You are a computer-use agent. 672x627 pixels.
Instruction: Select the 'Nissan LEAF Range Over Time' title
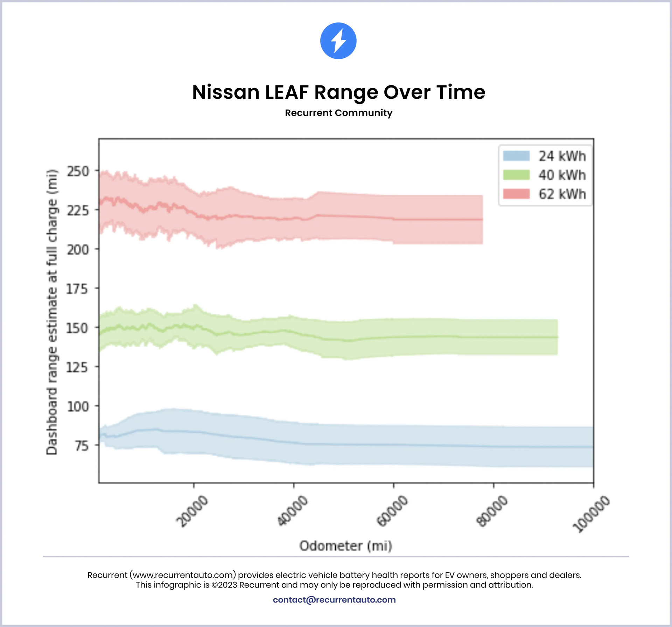(x=338, y=92)
